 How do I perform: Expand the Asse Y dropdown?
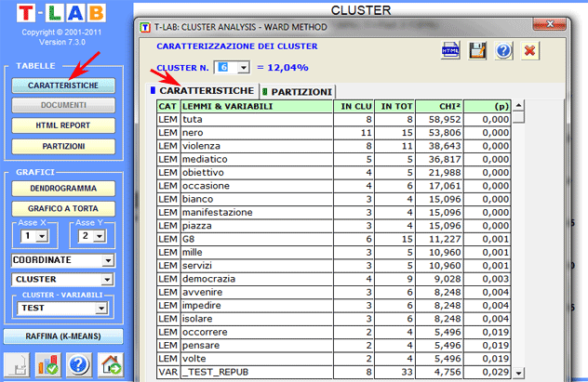click(x=100, y=236)
